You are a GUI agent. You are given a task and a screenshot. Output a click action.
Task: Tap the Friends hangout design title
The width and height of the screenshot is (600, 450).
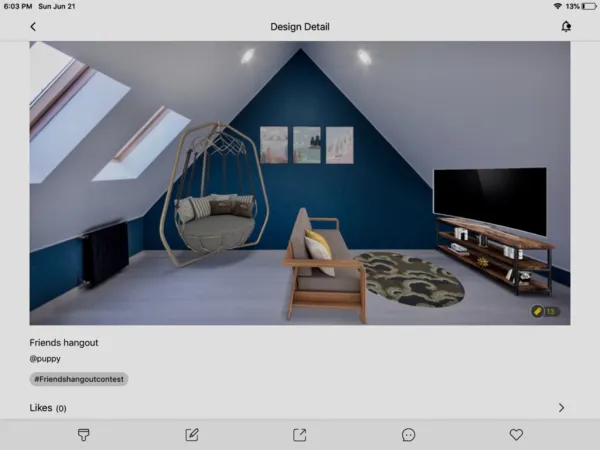(x=64, y=342)
